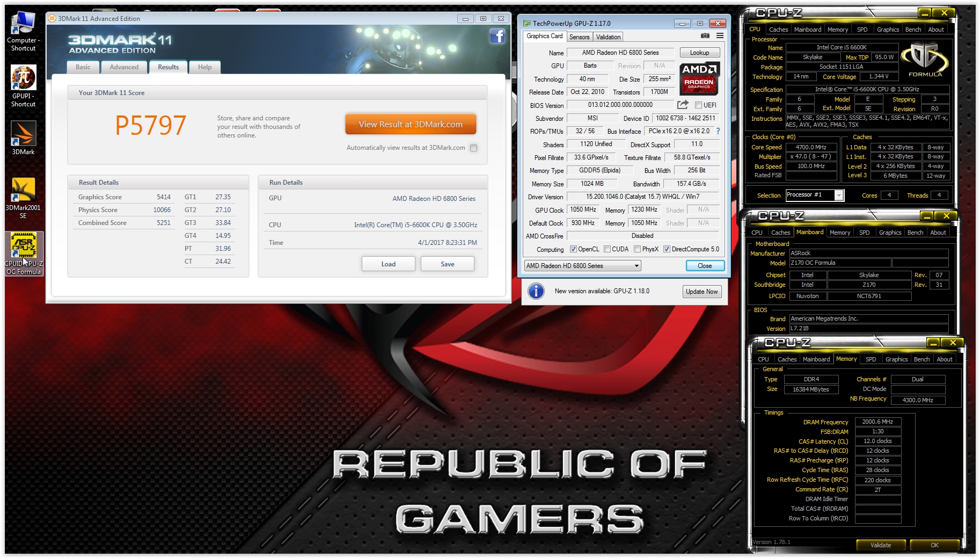
Task: Open the GPUPI shortcut on desktop
Action: tap(23, 86)
